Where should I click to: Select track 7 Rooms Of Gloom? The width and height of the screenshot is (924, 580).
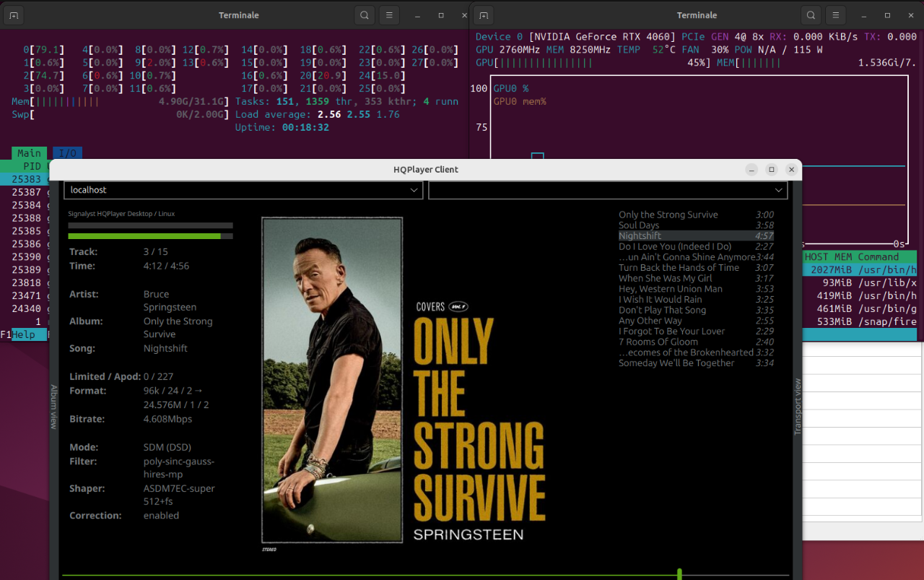tap(696, 342)
